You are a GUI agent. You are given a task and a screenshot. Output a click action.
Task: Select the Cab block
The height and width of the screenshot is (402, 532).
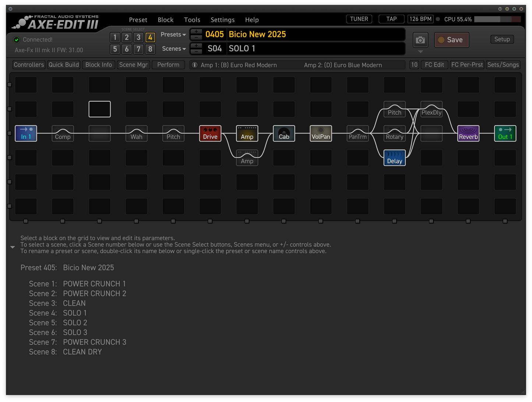[x=283, y=133]
